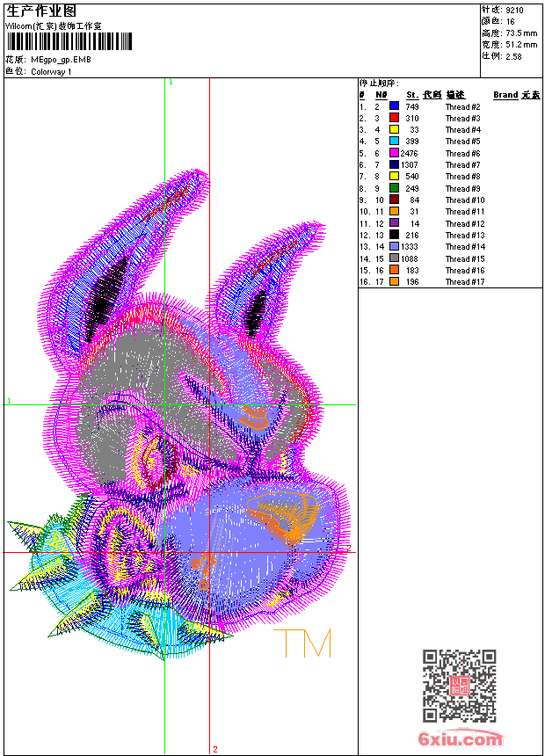This screenshot has width=545, height=756.
Task: Select the height value "73.5 mm"
Action: pos(521,33)
